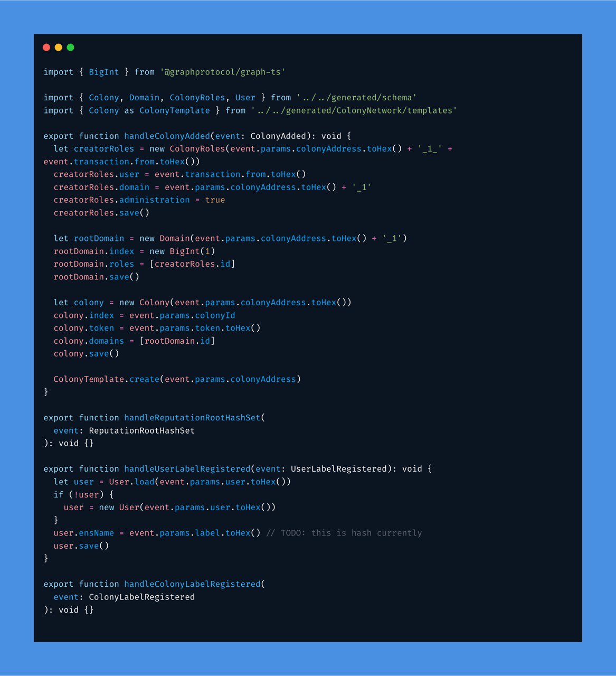Screen dimensions: 616x676
Task: Click the ColonyLabelRegistered type annotation
Action: coord(142,597)
